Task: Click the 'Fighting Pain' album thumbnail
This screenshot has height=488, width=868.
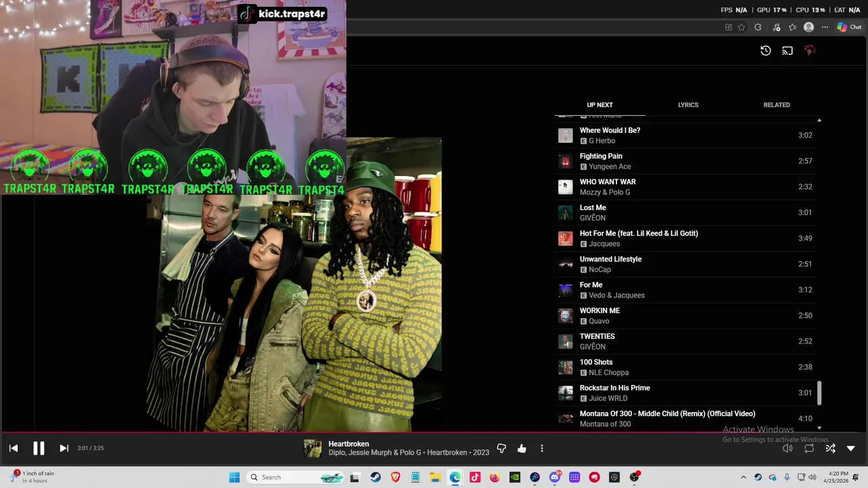Action: (x=565, y=161)
